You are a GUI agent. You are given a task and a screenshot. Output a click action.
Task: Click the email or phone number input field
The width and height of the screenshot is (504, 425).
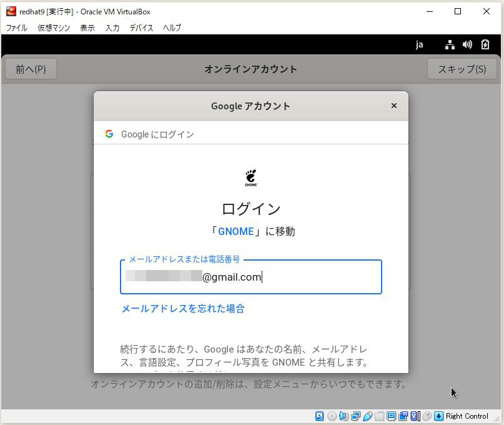250,277
